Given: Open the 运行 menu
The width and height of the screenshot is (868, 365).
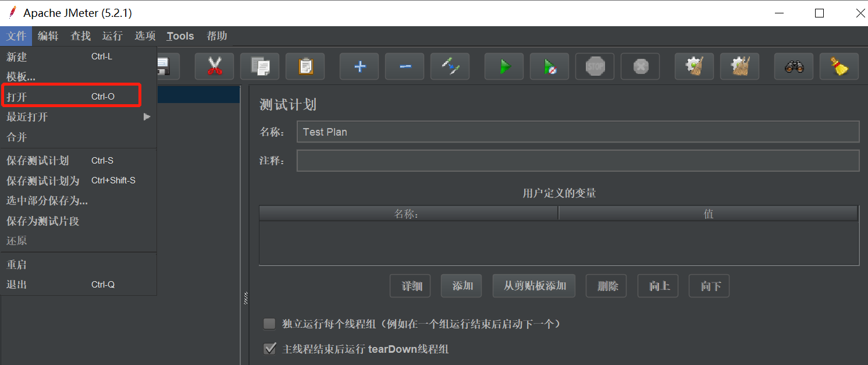Looking at the screenshot, I should pos(112,36).
